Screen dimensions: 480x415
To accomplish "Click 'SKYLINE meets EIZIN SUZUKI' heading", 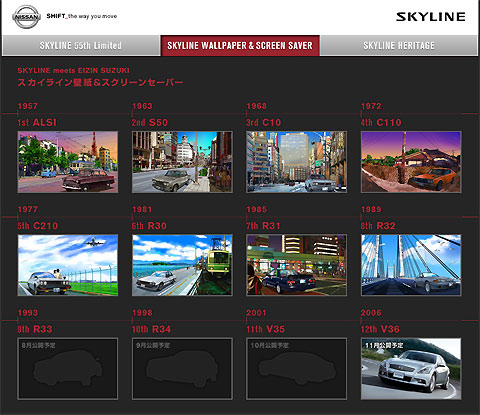I will click(73, 70).
